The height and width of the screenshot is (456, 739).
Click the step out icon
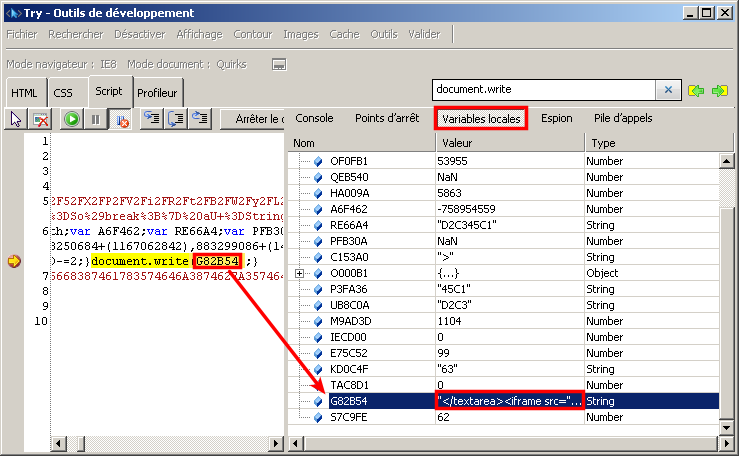tap(200, 119)
